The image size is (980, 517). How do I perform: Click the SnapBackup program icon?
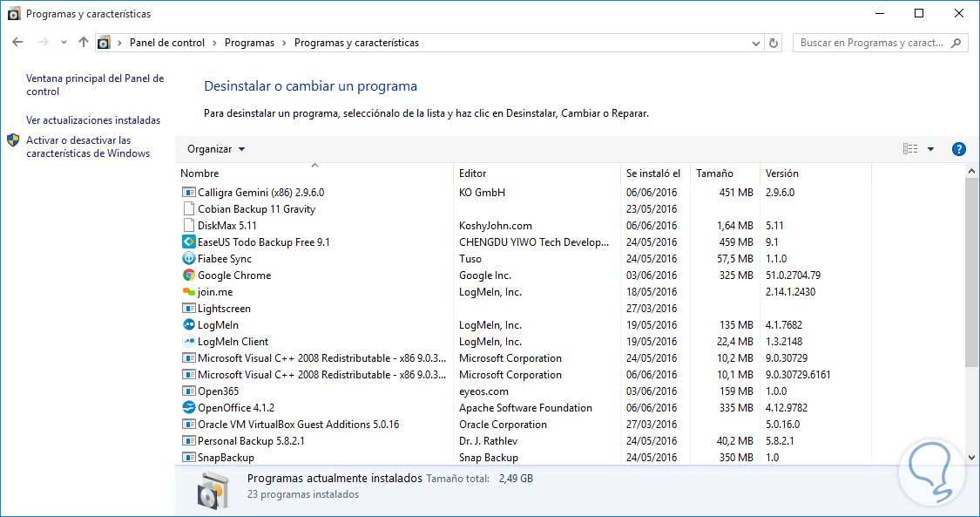click(x=189, y=458)
